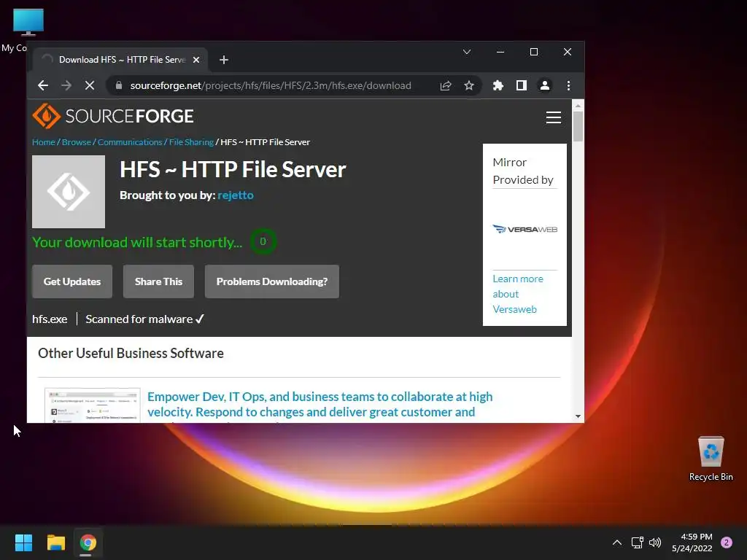747x560 pixels.
Task: Click the Get Updates button
Action: (72, 281)
